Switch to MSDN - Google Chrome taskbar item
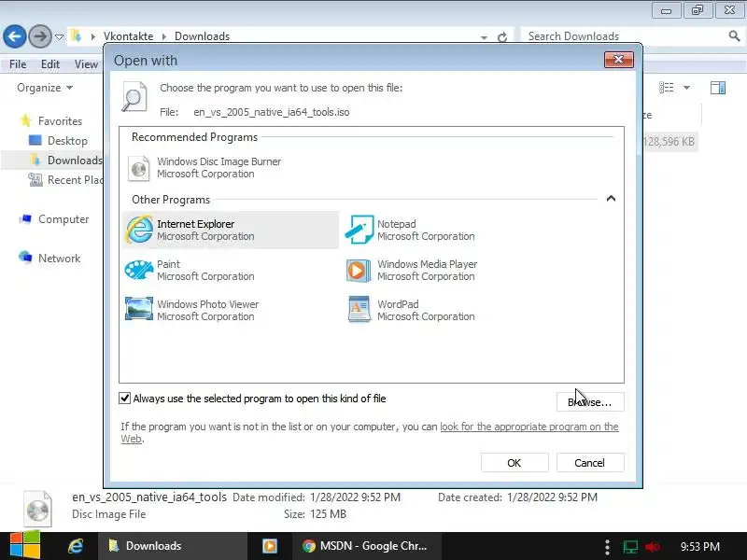The image size is (747, 560). [367, 546]
